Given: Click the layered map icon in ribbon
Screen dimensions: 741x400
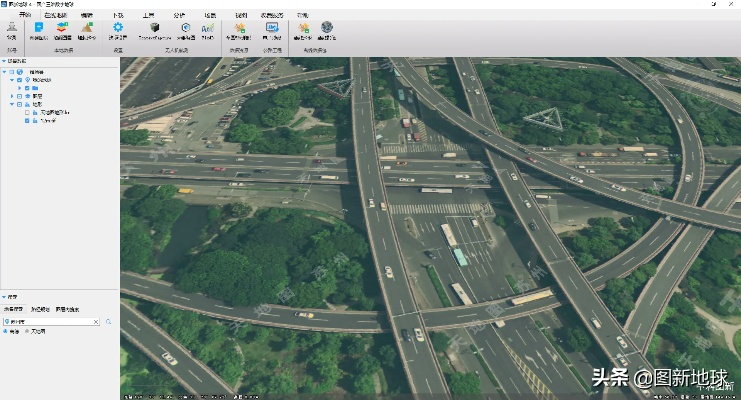Looking at the screenshot, I should 63,29.
